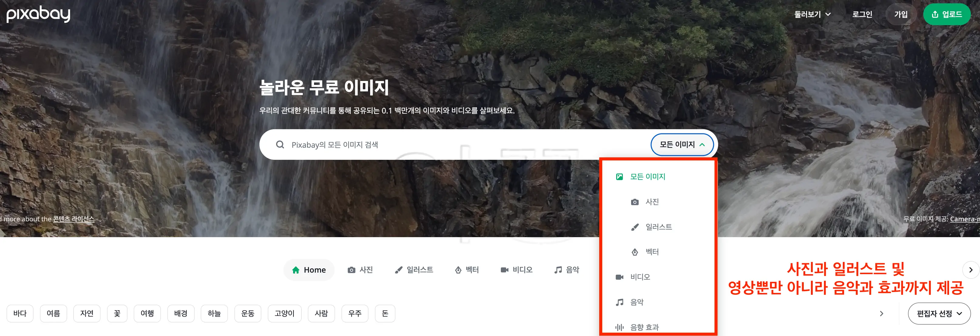Click the right arrow to scroll tags
The image size is (980, 336).
click(x=882, y=313)
